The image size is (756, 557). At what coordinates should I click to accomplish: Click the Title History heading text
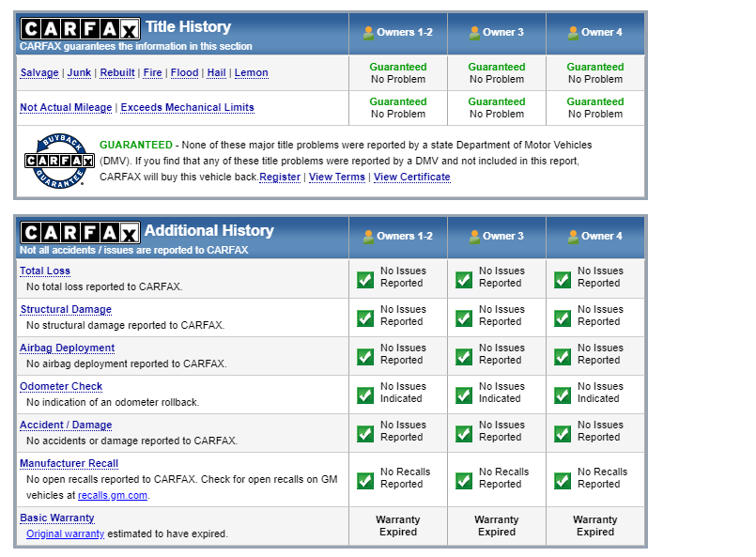click(189, 27)
